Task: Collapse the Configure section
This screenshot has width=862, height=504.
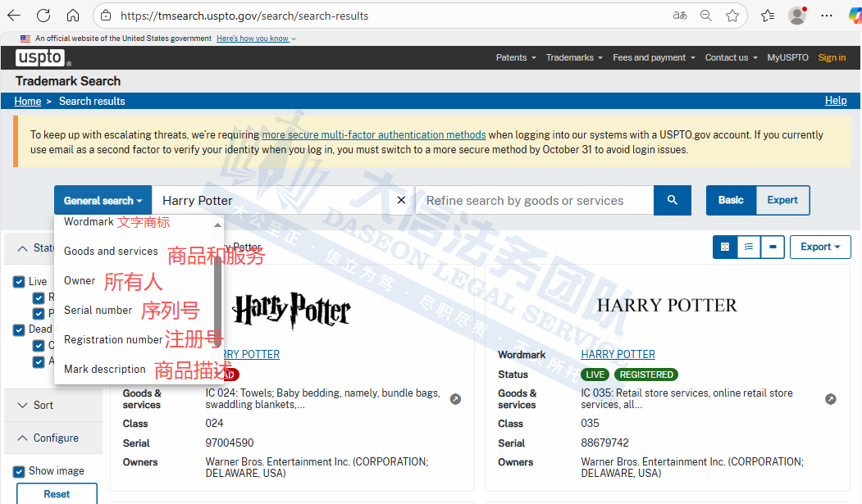Action: 53,438
